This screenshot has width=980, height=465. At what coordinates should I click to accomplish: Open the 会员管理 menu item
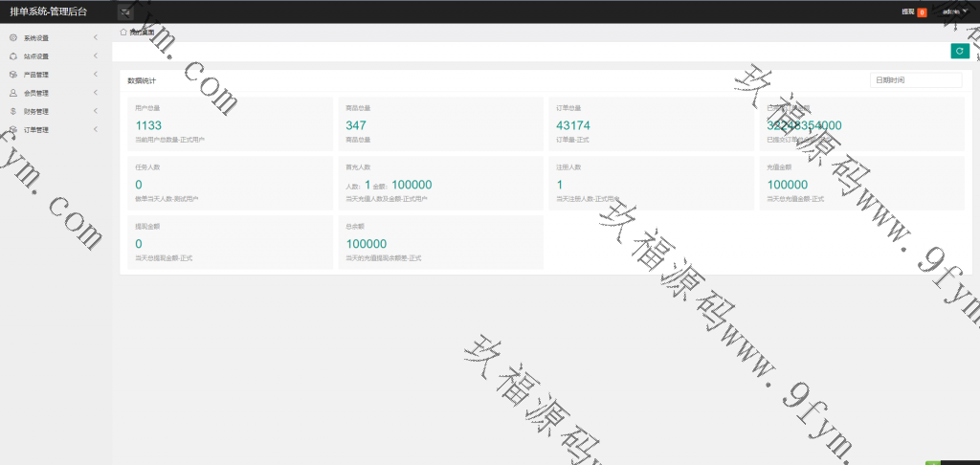(36, 93)
